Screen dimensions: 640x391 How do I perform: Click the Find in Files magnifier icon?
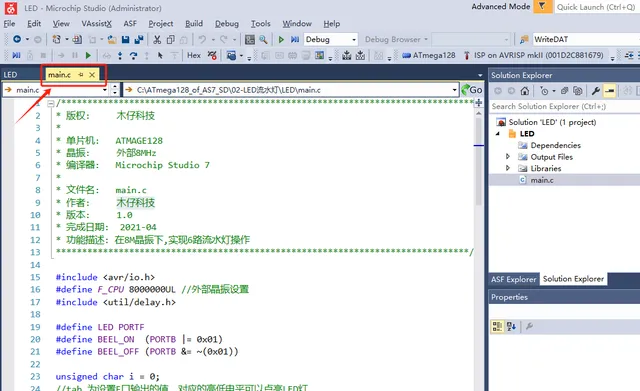coord(263,39)
